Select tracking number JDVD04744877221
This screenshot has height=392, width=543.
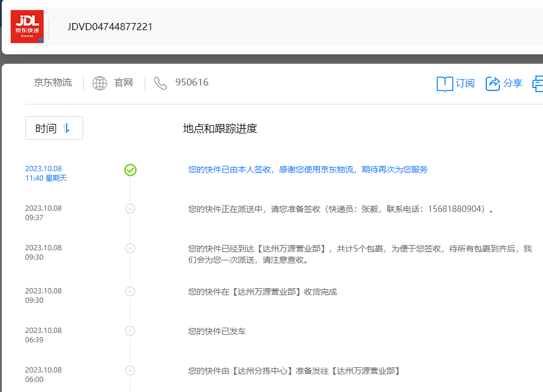[x=110, y=27]
